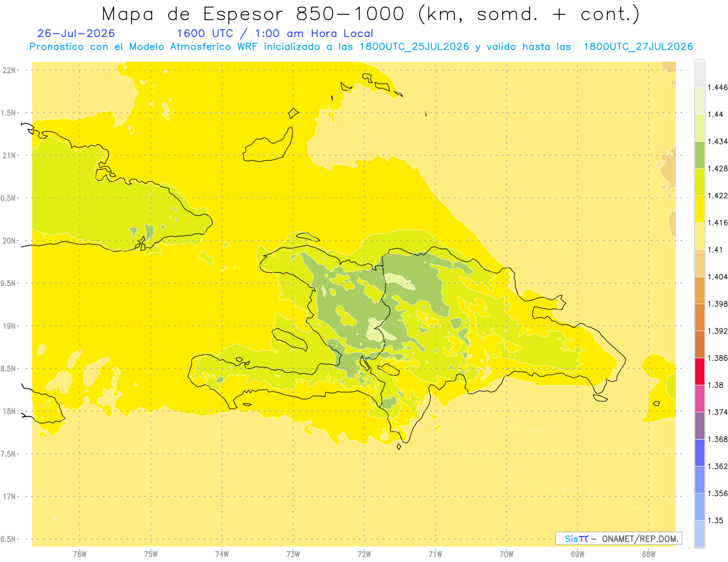The height and width of the screenshot is (562, 728).
Task: Click the colorbar value "1.386"
Action: pyautogui.click(x=718, y=358)
